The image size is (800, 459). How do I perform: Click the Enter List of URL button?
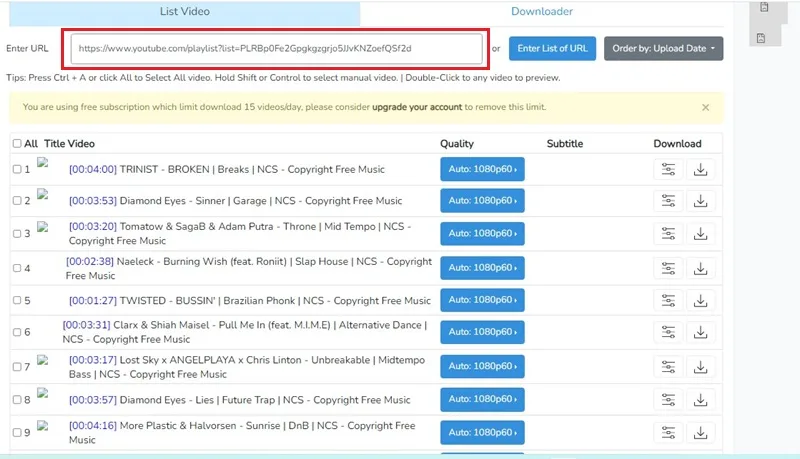point(552,48)
